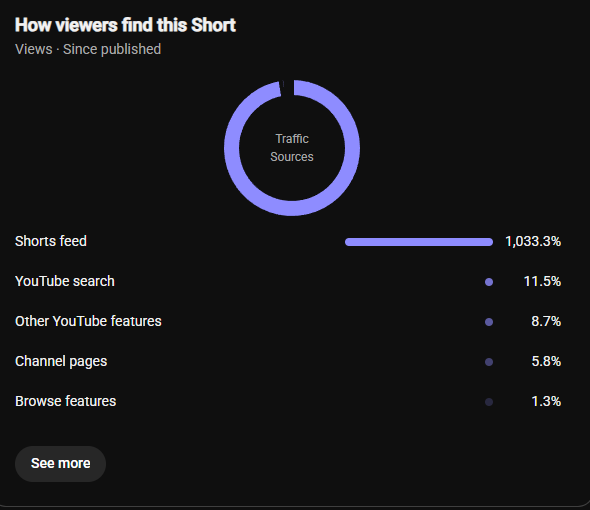Click the Other YouTube features dot indicator
The height and width of the screenshot is (510, 590).
pyautogui.click(x=489, y=322)
